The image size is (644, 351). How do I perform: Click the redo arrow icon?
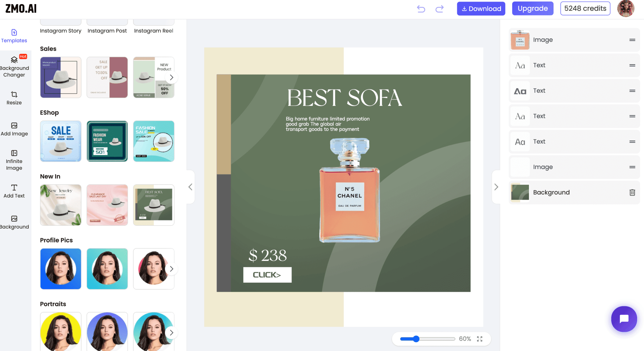coord(440,9)
